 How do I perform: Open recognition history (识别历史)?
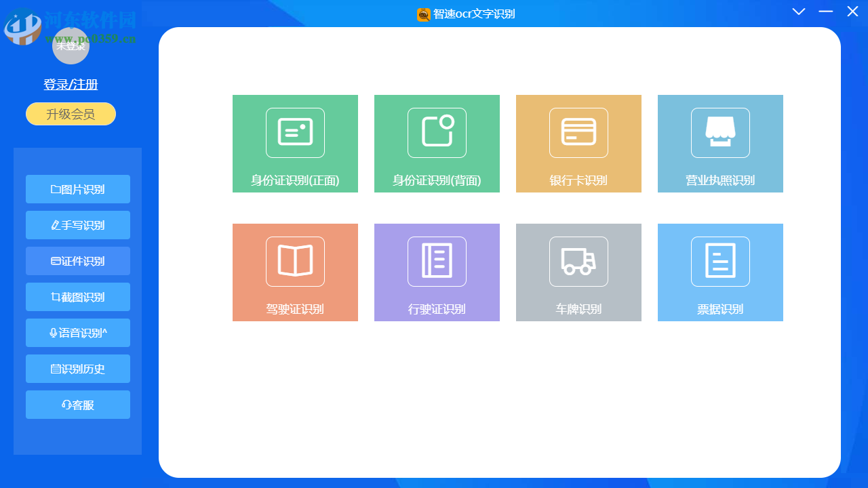click(x=77, y=368)
